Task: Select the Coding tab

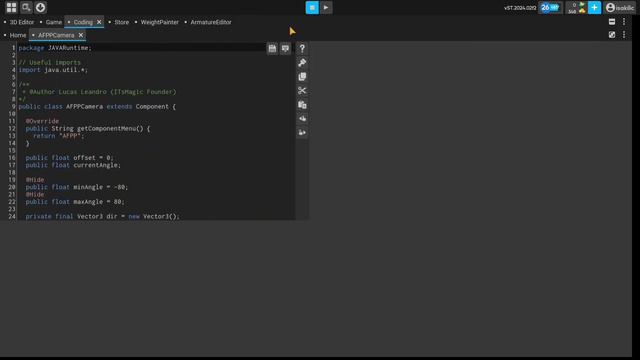Action: click(x=83, y=22)
